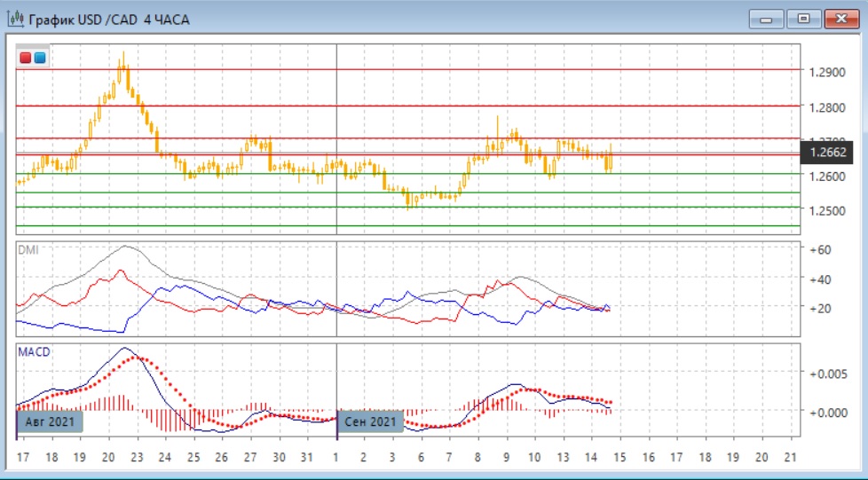Click the Авг 2021 month marker
868x480 pixels.
click(51, 421)
